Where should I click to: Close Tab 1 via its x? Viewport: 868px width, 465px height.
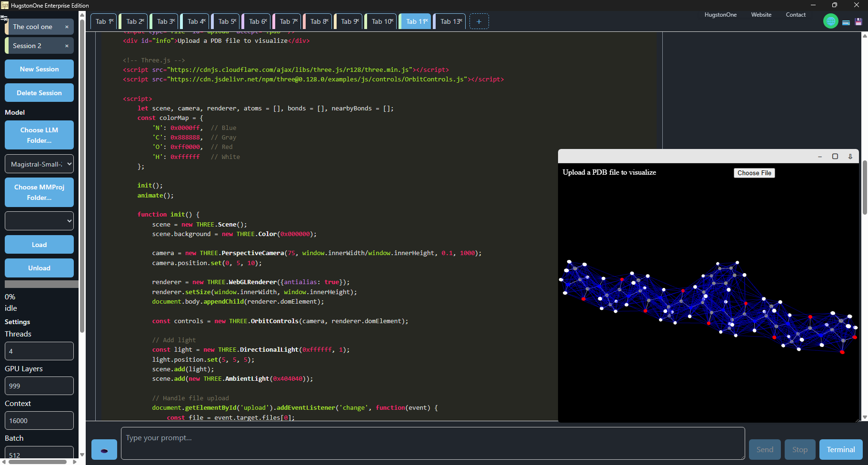(x=112, y=20)
